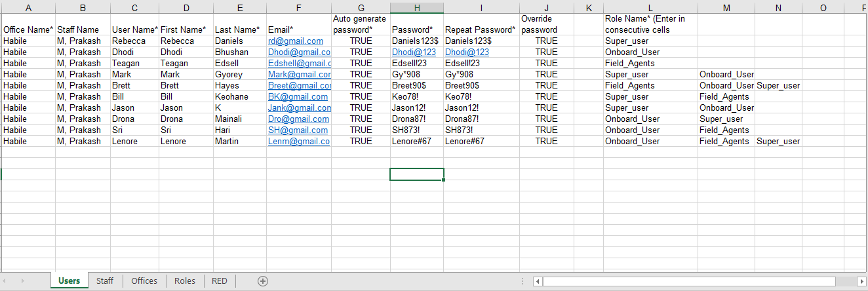Add a new sheet with plus icon
Viewport: 868px width, 291px height.
click(x=263, y=281)
